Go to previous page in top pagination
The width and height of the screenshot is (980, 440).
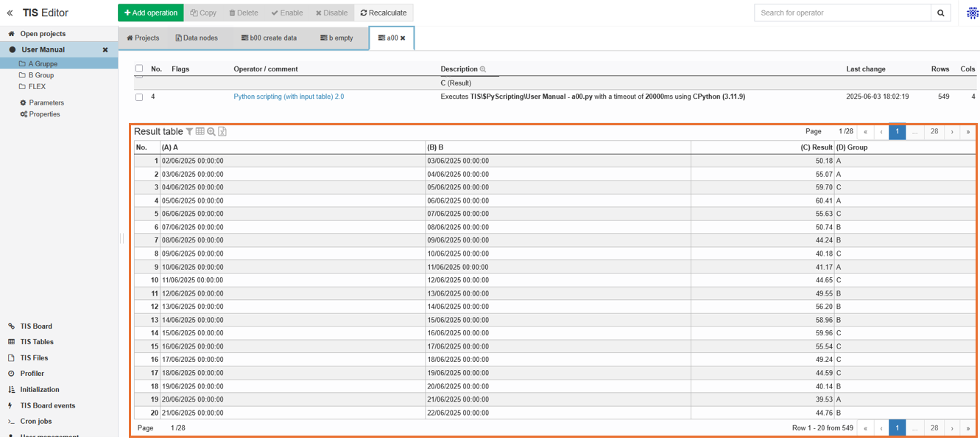[881, 132]
